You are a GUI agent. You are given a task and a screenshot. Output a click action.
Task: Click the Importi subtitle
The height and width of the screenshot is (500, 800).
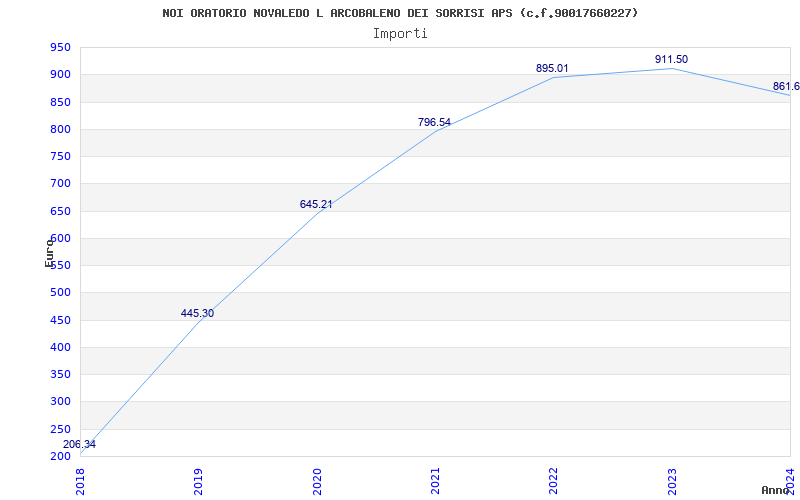pos(400,34)
